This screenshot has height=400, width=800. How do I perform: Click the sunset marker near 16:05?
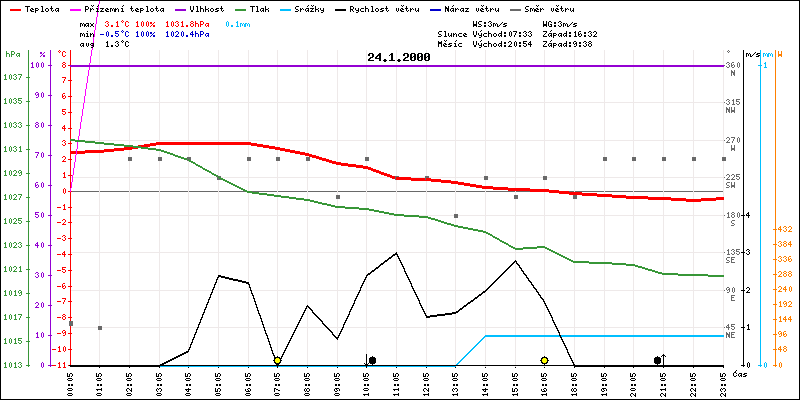(x=544, y=360)
